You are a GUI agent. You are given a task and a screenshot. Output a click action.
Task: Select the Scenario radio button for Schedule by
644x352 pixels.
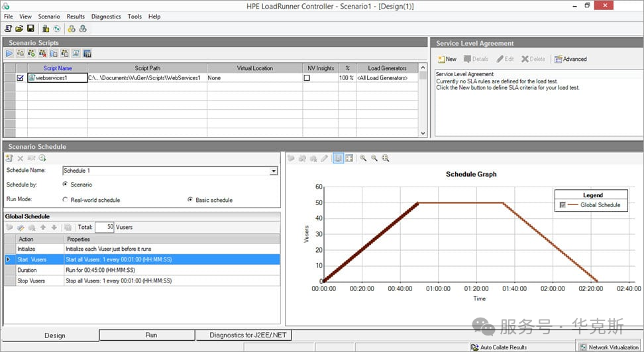pos(65,184)
